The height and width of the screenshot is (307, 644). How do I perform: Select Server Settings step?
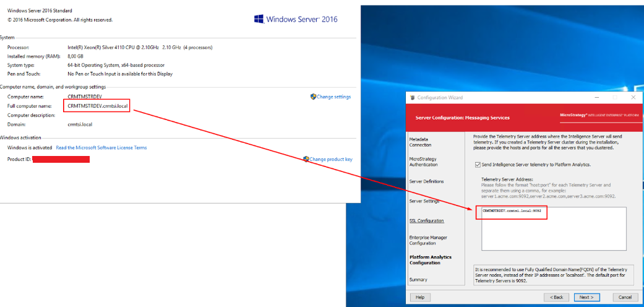click(424, 201)
